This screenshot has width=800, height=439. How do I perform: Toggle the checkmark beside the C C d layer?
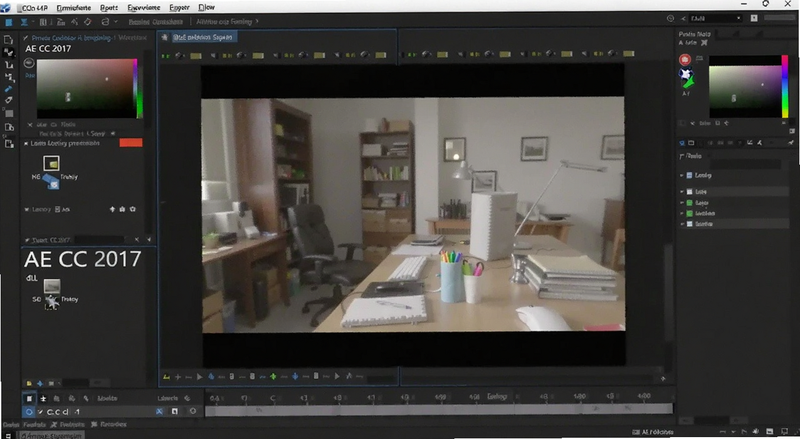point(40,411)
